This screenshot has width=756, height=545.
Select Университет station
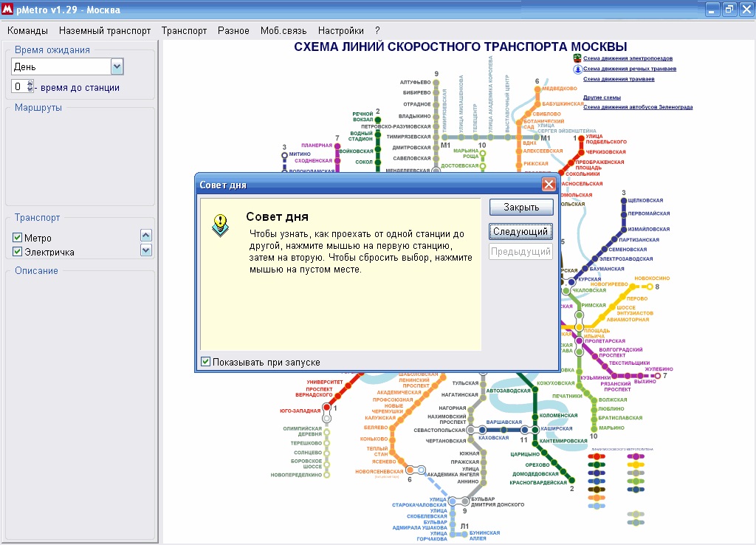pos(349,385)
